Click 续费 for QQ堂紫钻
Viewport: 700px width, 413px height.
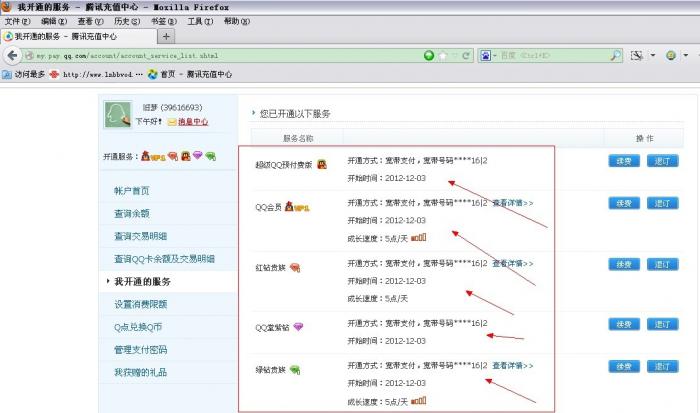pos(624,324)
